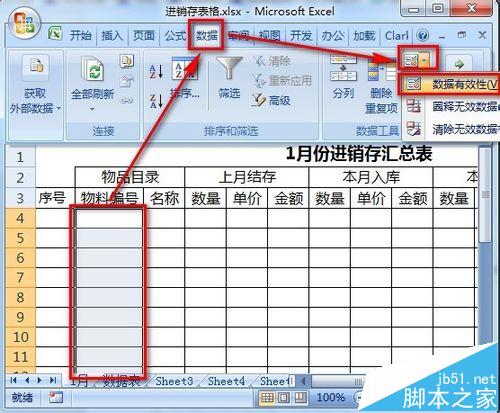Click the 获取外部数据 icon
This screenshot has height=413, width=500.
[36, 67]
